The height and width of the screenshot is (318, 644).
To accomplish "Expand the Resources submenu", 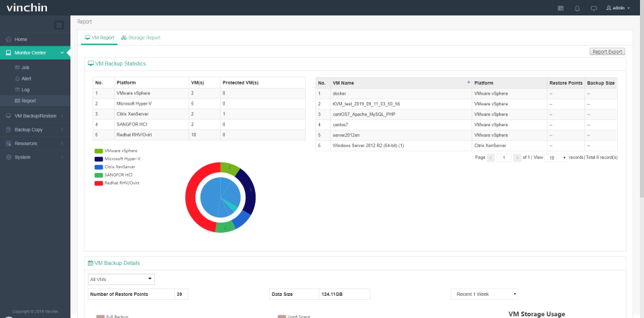I will tap(62, 144).
